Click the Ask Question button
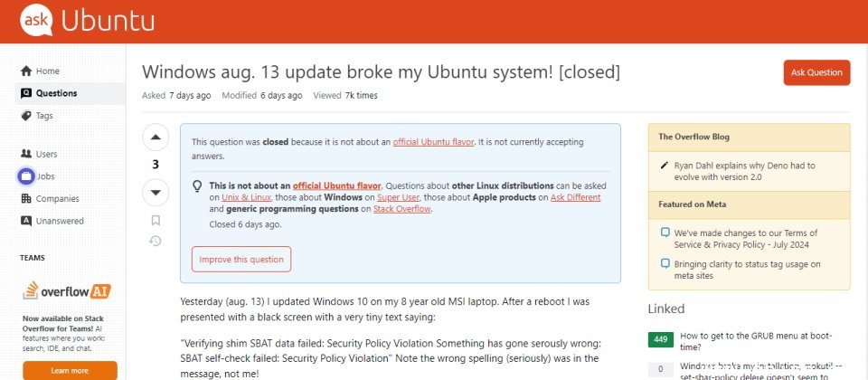Viewport: 868px width, 380px height. coord(816,72)
